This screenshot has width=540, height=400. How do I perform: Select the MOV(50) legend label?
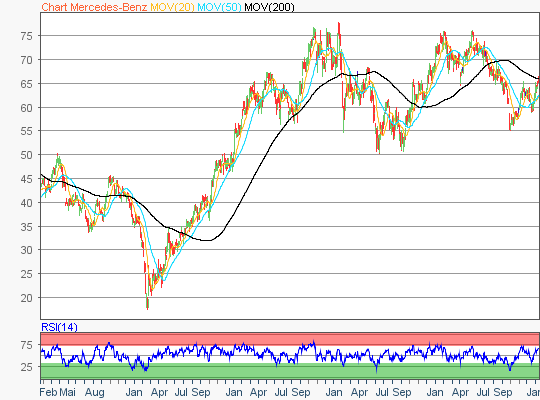219,7
